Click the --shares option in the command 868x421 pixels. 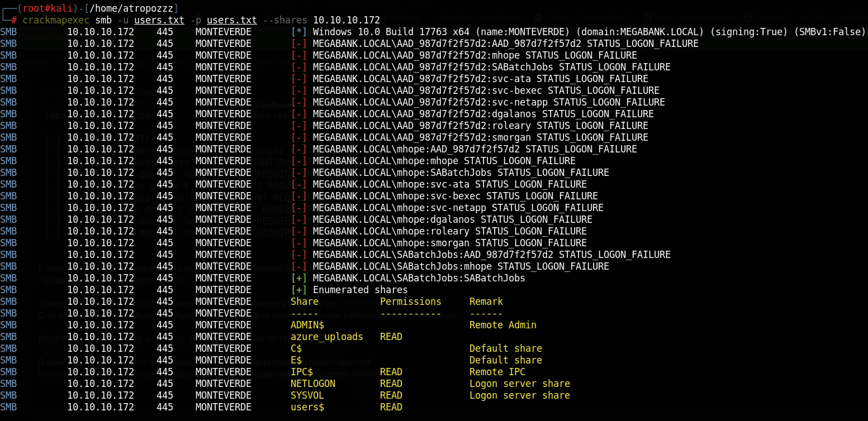click(285, 20)
